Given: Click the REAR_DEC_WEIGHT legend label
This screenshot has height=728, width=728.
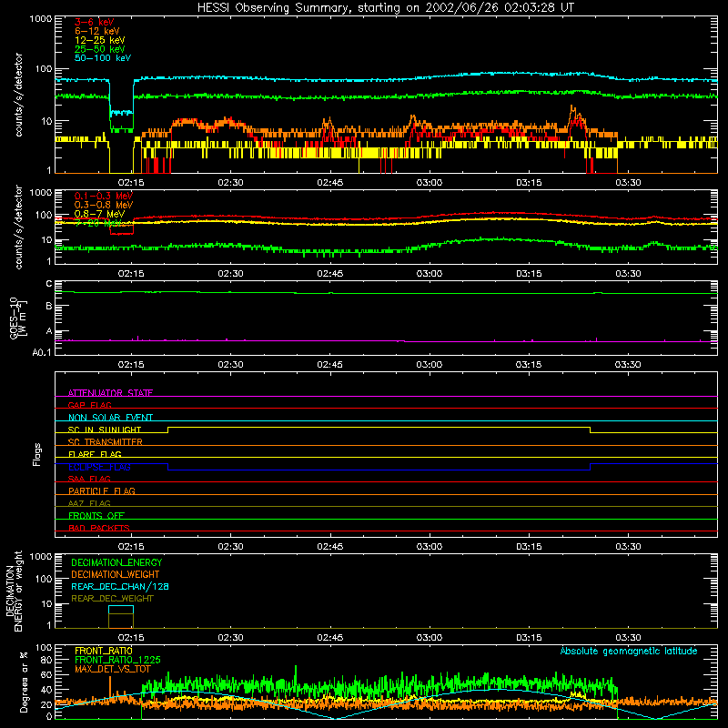Looking at the screenshot, I should (112, 599).
